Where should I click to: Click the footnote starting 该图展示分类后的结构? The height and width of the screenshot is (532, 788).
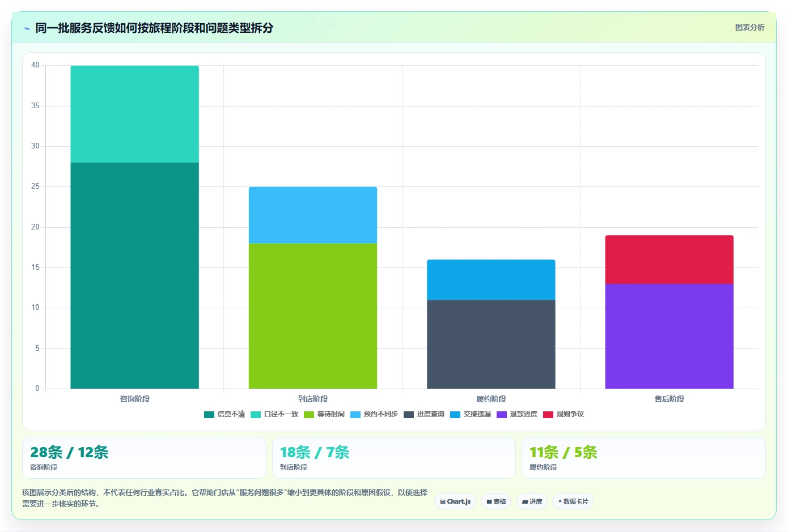224,498
